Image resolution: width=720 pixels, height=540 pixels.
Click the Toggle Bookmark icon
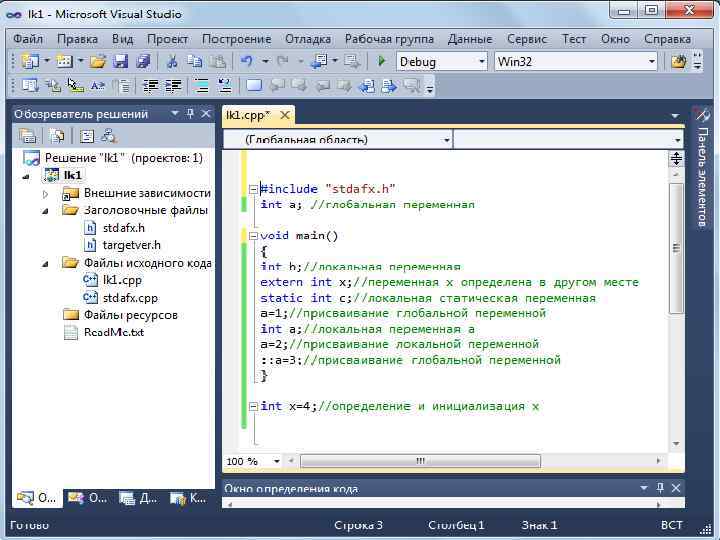253,86
